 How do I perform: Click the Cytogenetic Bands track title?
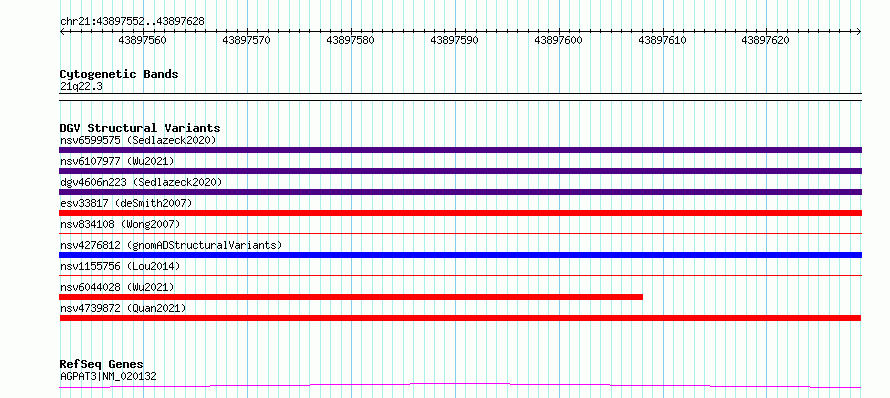[x=119, y=74]
